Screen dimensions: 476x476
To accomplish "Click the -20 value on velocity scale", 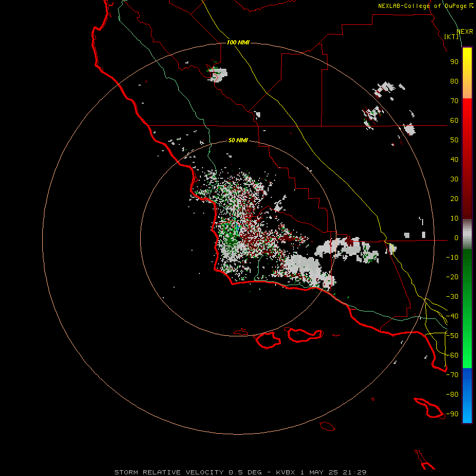I will coord(452,277).
